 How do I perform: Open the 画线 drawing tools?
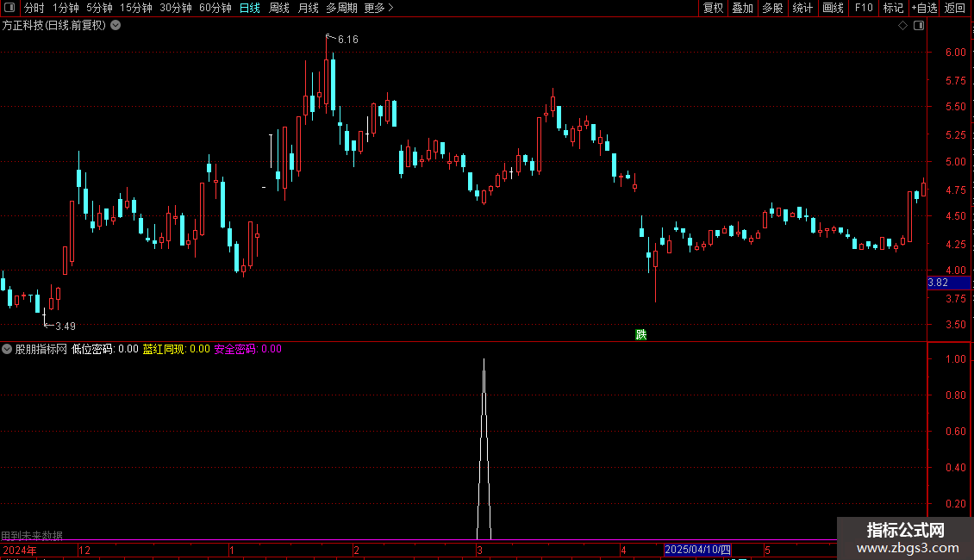(x=833, y=8)
